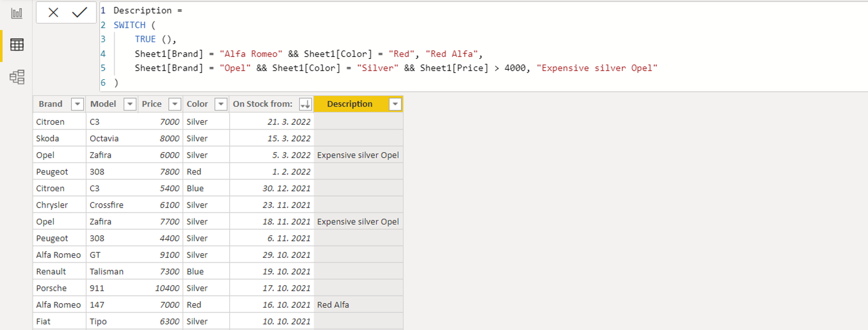Open Description column filter dropdown

395,104
